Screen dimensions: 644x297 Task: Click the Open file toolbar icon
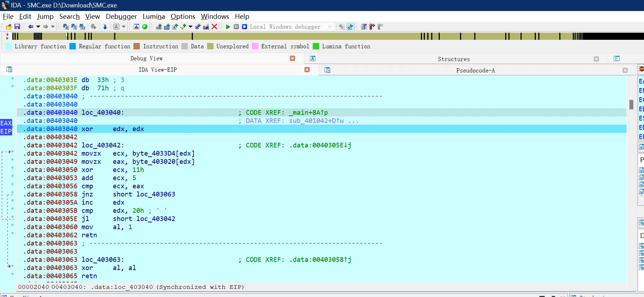click(9, 27)
